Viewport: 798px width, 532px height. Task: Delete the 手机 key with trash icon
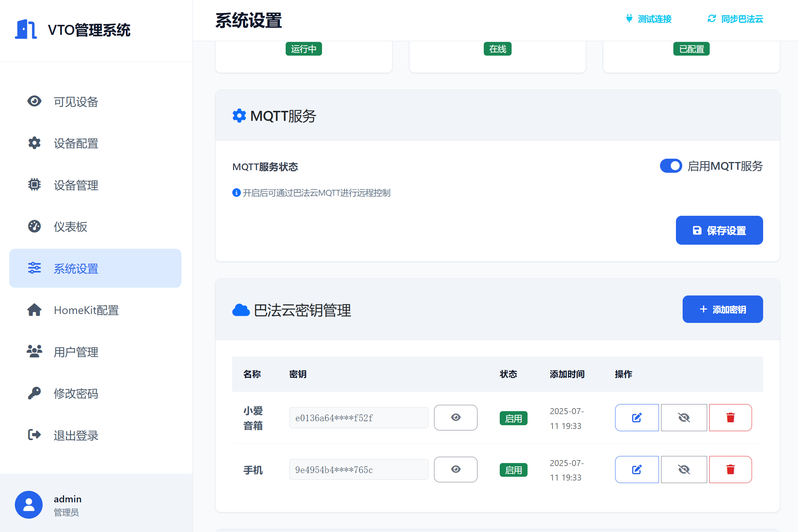[730, 470]
